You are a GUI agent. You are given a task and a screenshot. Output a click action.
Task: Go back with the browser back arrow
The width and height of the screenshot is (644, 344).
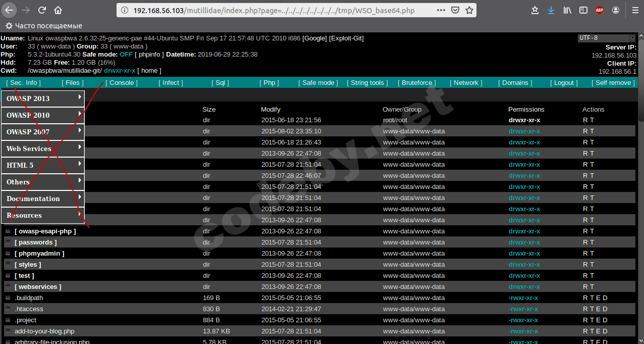10,10
